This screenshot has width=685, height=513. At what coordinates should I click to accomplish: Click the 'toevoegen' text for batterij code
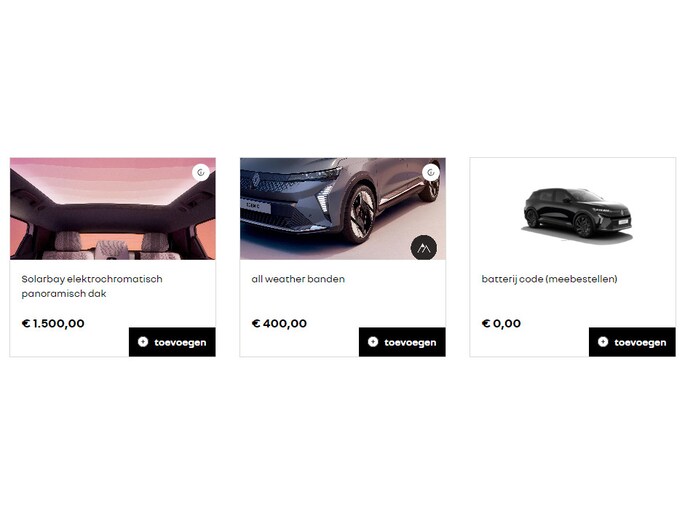point(640,343)
